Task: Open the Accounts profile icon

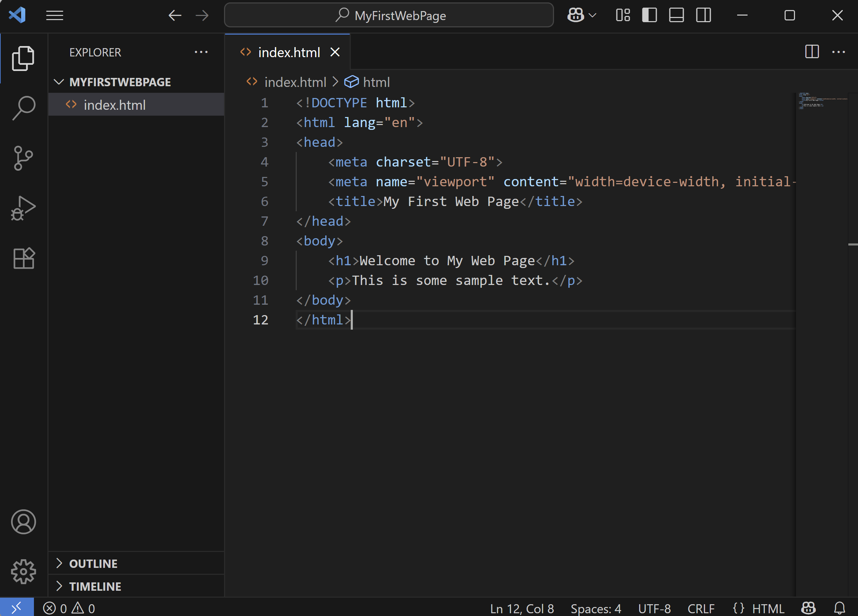Action: 24,522
